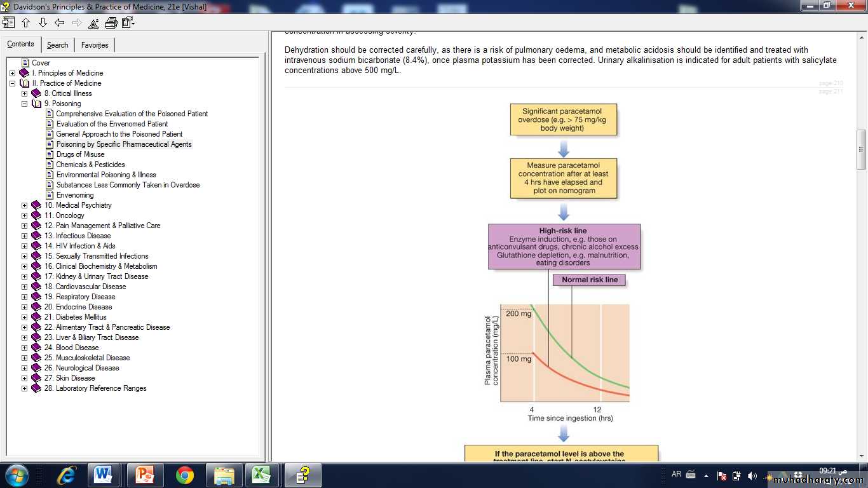
Task: Open the Options toolbar dropdown icon
Action: 128,23
